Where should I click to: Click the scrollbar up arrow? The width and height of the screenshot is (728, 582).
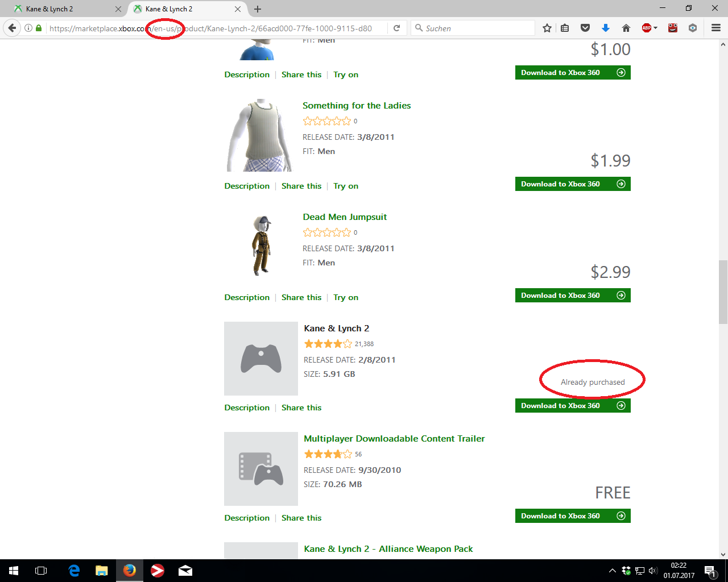pyautogui.click(x=723, y=44)
